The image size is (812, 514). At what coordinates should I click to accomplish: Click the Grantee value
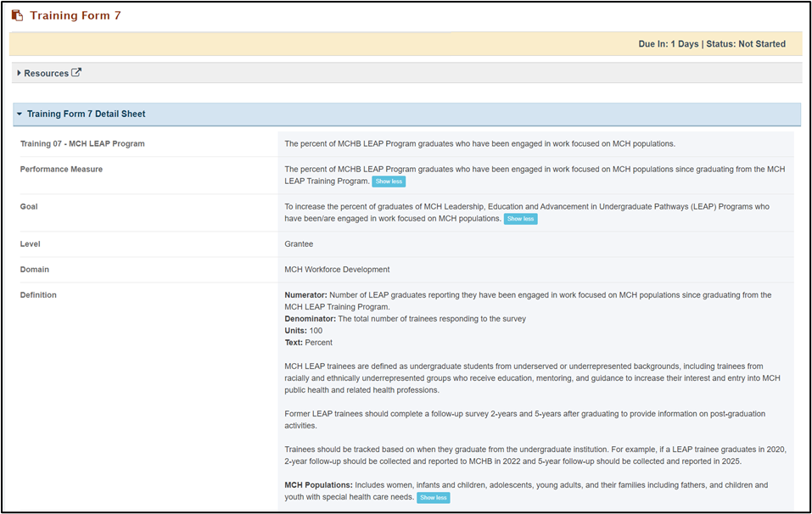[299, 243]
